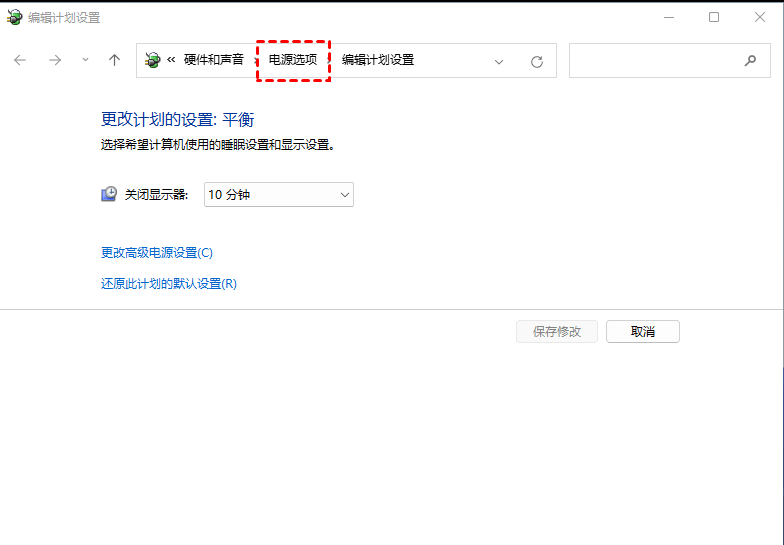
Task: Click the title bar power plan icon
Action: pos(14,17)
